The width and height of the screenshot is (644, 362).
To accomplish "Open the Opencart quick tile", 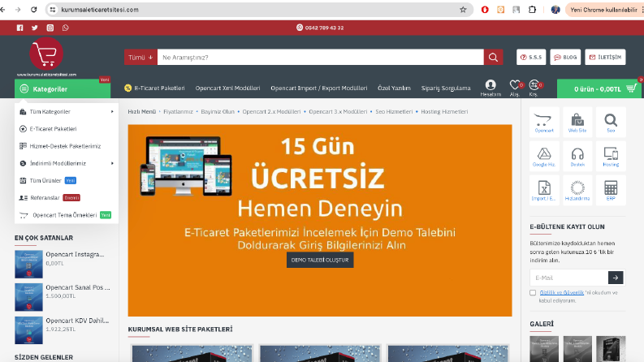I will tap(544, 123).
